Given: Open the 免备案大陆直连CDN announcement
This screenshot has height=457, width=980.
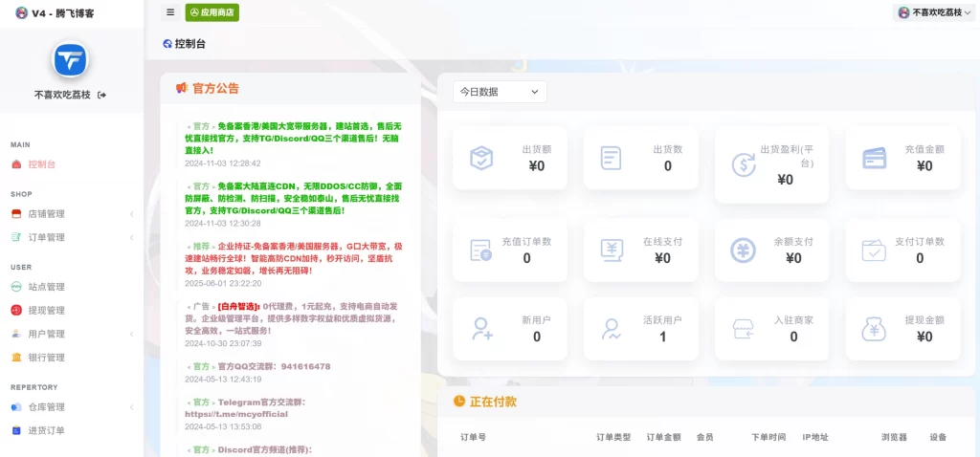Looking at the screenshot, I should 294,199.
